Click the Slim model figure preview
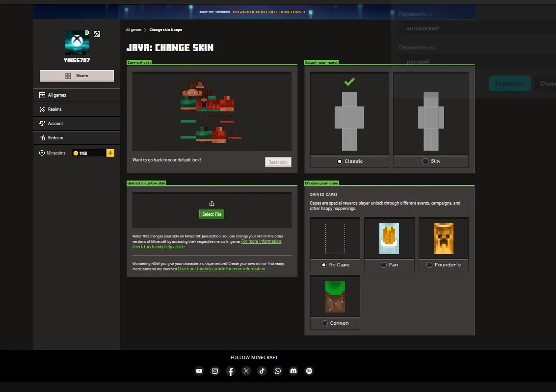Screen dimensions: 556x392 pyautogui.click(x=431, y=121)
